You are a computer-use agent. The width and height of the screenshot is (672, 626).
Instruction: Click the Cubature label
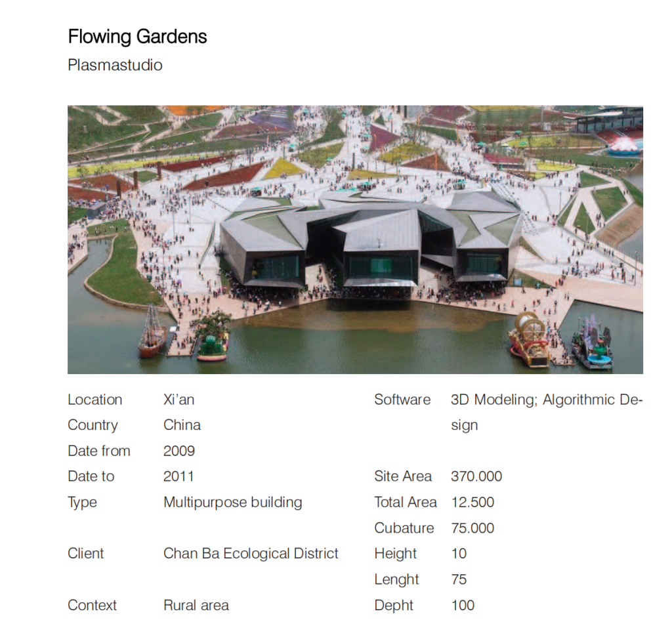pyautogui.click(x=404, y=528)
